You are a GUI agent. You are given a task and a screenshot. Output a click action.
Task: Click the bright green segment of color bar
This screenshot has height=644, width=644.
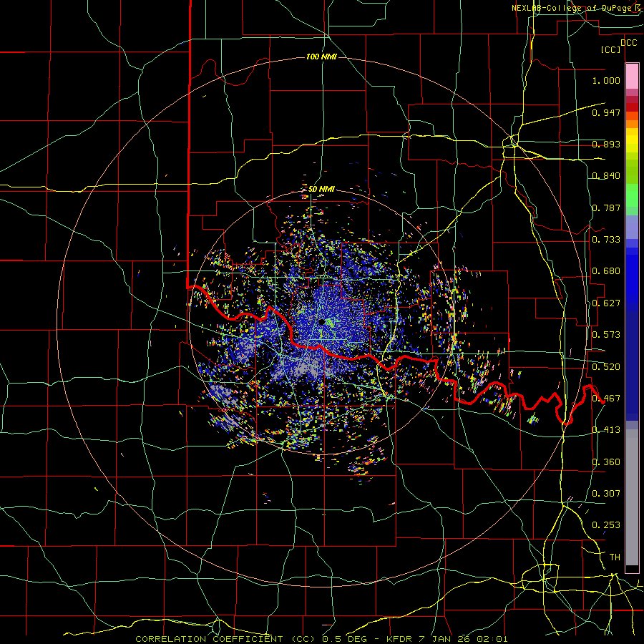pos(632,195)
